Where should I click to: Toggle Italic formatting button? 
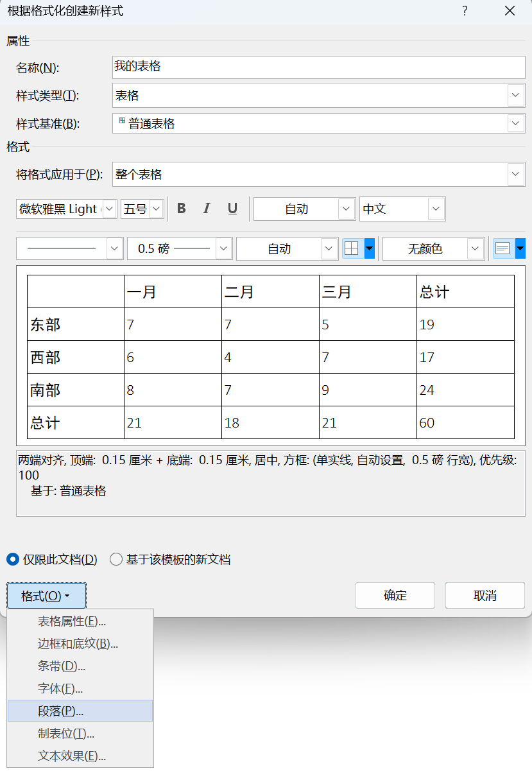(207, 209)
